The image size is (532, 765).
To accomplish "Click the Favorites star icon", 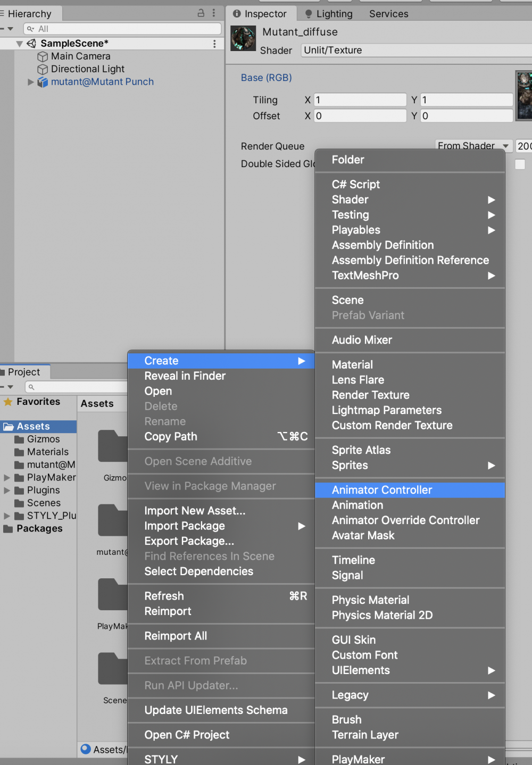I will [8, 402].
